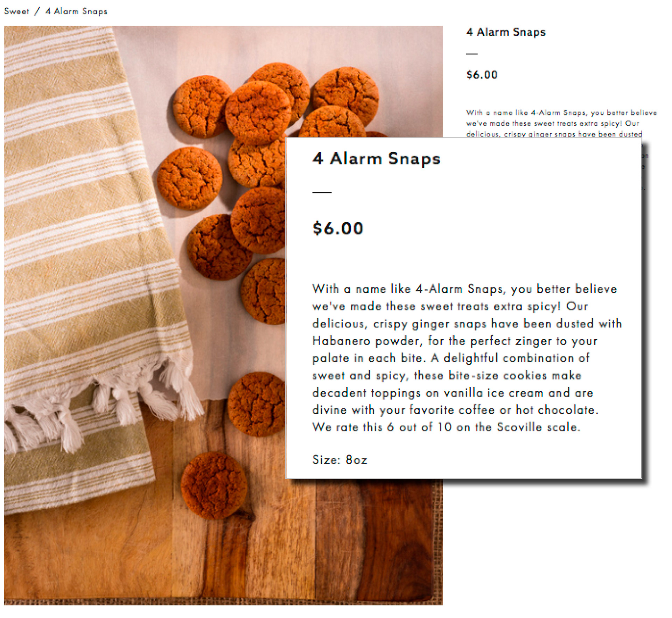Select the large $6.00 price in popup
Viewport: 672px width, 618px height.
tap(338, 228)
